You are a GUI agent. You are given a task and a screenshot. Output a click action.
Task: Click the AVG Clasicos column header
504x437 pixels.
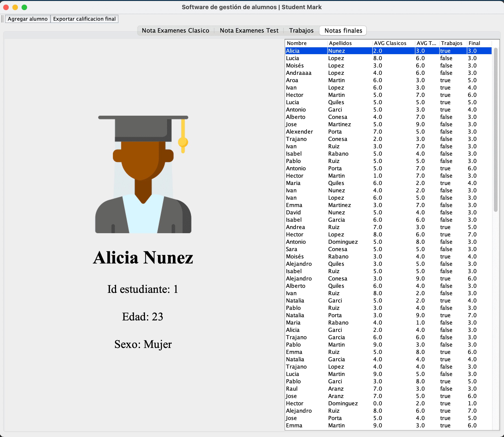pos(394,43)
